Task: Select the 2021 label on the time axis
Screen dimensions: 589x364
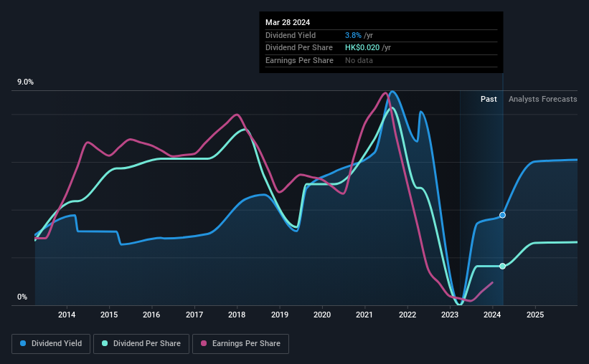Action: tap(364, 315)
